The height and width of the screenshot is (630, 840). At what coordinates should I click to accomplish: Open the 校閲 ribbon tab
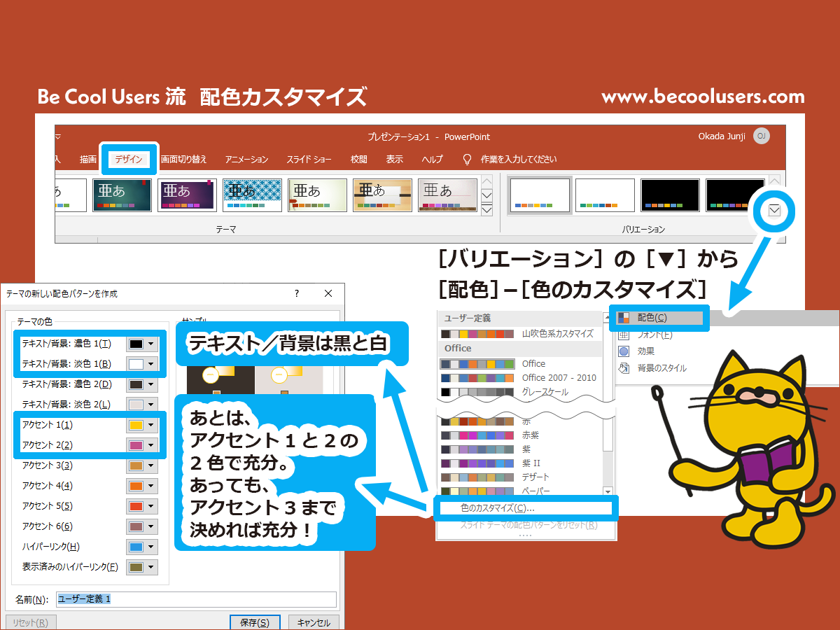[x=358, y=160]
